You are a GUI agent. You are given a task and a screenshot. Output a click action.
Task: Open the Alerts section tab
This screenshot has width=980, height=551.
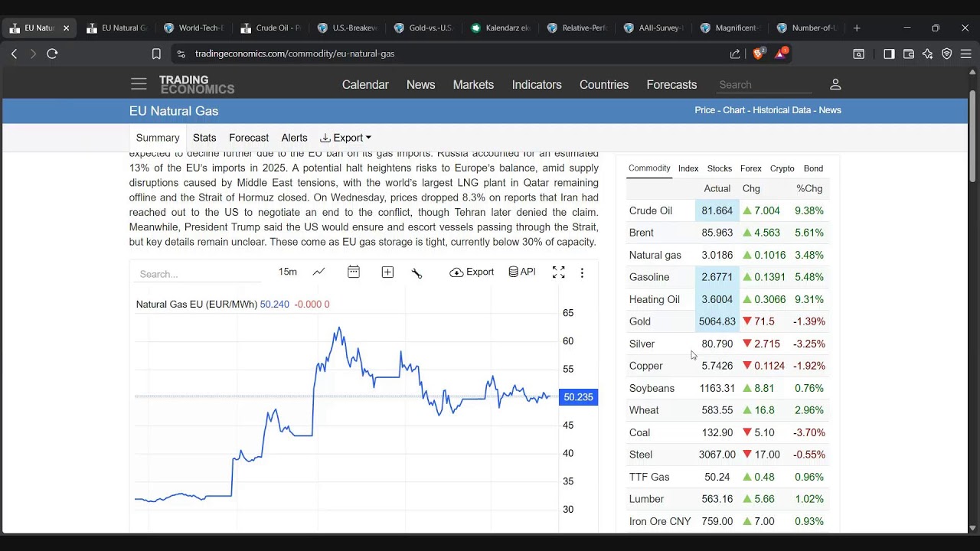(x=294, y=138)
